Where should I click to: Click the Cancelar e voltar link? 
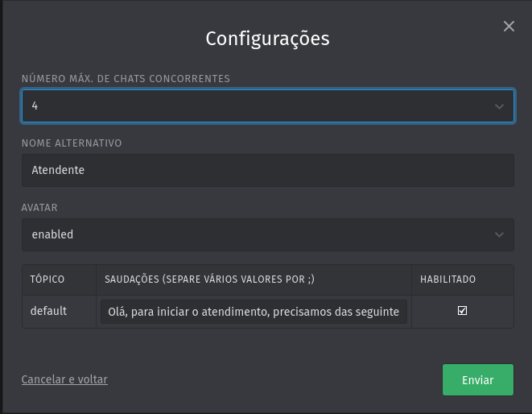[x=64, y=379]
